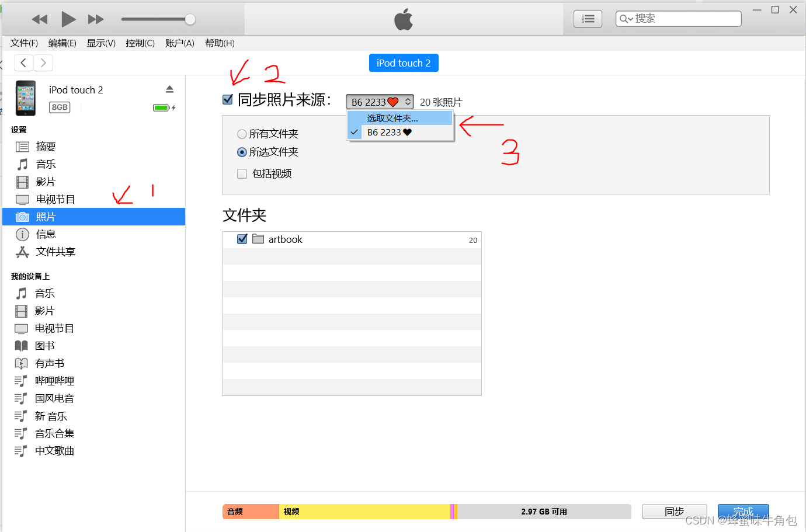Viewport: 806px width, 532px height.
Task: Select 照片 camera icon in sidebar
Action: [x=22, y=217]
